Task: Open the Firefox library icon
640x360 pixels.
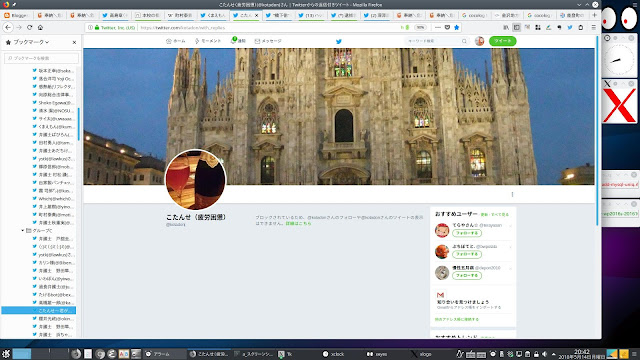Action: pyautogui.click(x=506, y=27)
